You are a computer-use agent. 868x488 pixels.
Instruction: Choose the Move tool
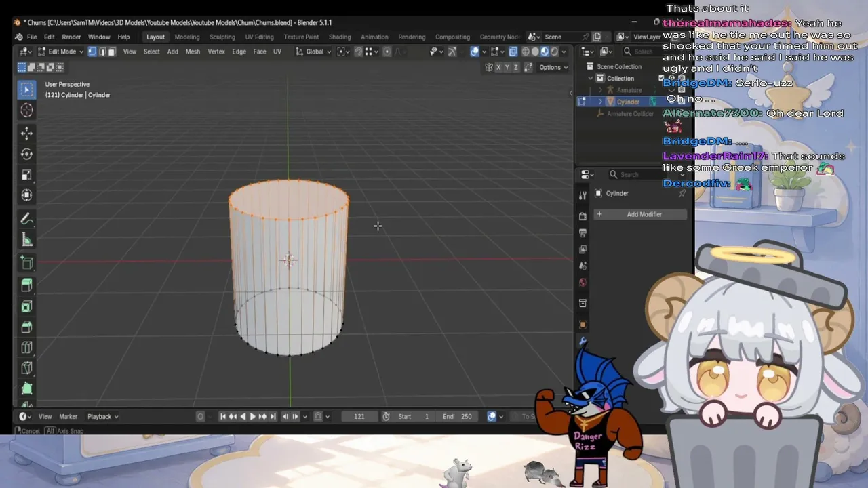pyautogui.click(x=26, y=133)
